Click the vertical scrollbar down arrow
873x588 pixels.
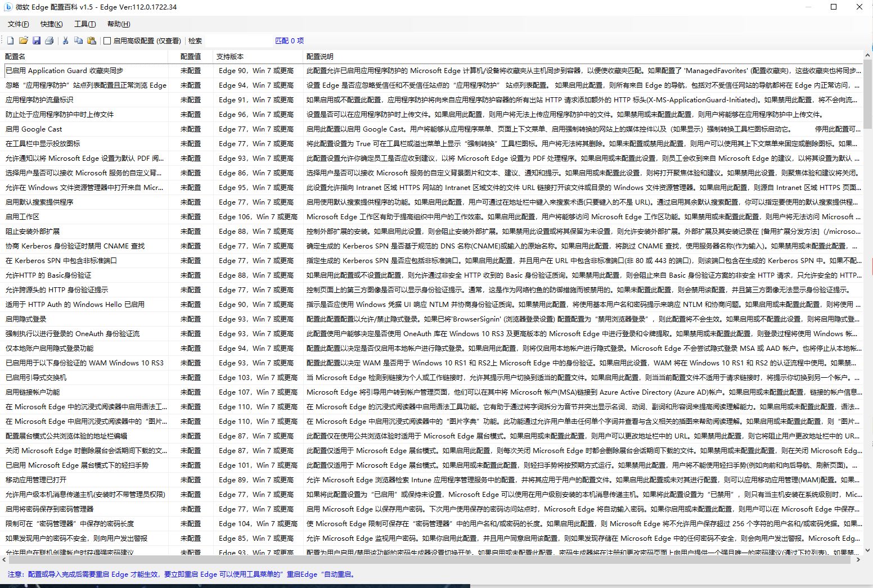[868, 550]
